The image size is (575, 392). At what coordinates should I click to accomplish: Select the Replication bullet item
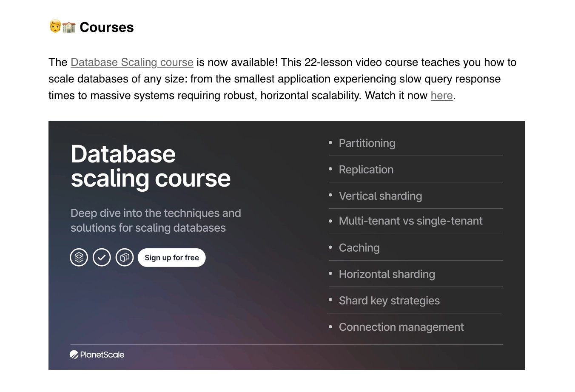(x=366, y=169)
